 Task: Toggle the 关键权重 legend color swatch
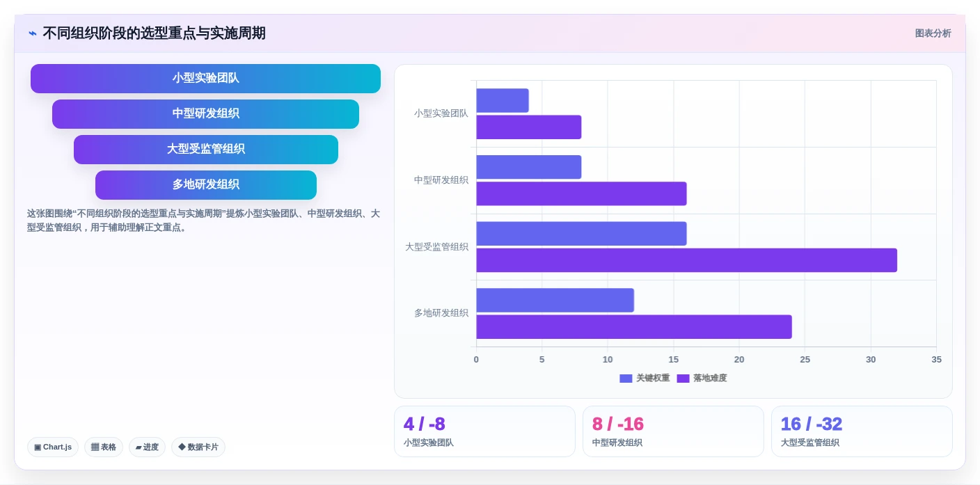(626, 379)
